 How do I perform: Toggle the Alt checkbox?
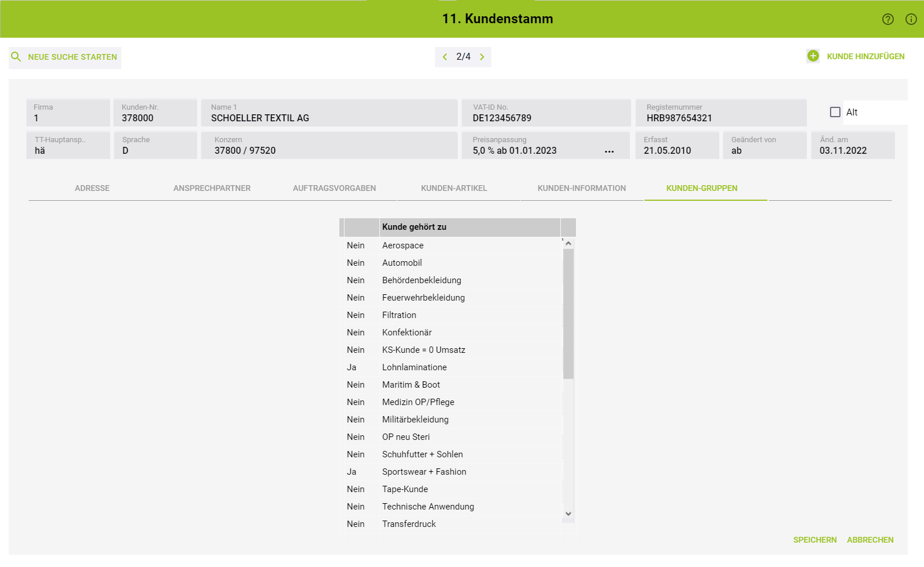835,112
